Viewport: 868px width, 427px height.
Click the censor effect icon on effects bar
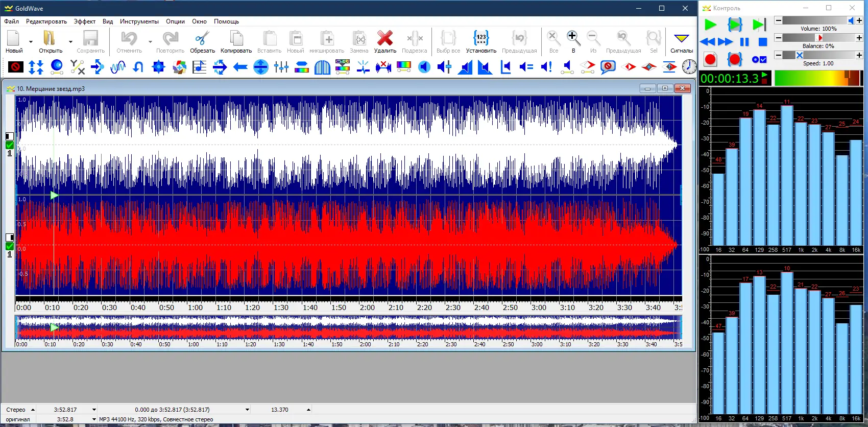tap(16, 67)
